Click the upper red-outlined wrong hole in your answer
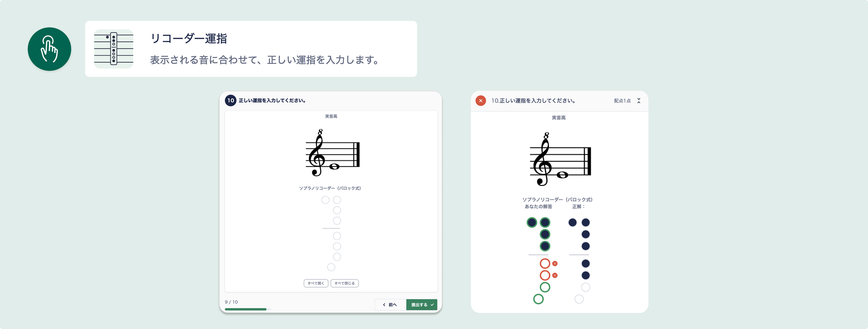 545,263
